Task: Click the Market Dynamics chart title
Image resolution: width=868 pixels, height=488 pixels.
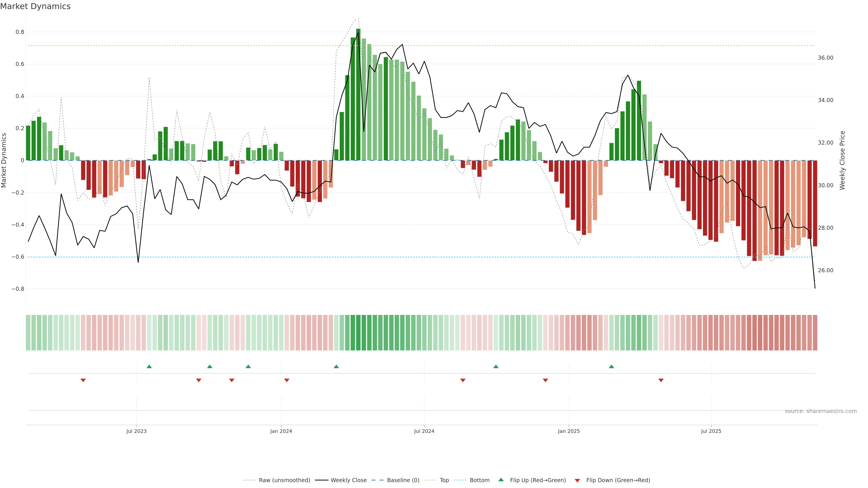Action: [35, 6]
